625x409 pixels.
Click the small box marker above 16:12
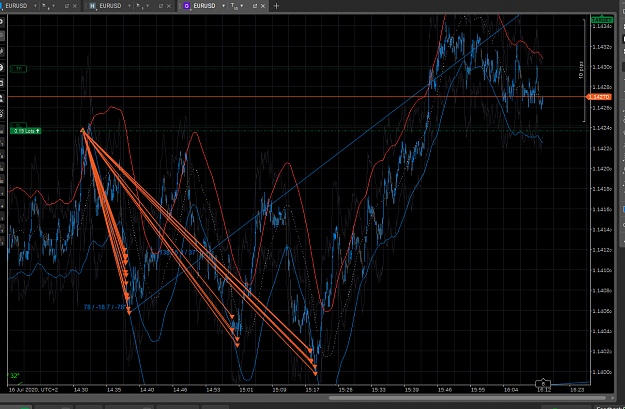pyautogui.click(x=543, y=383)
